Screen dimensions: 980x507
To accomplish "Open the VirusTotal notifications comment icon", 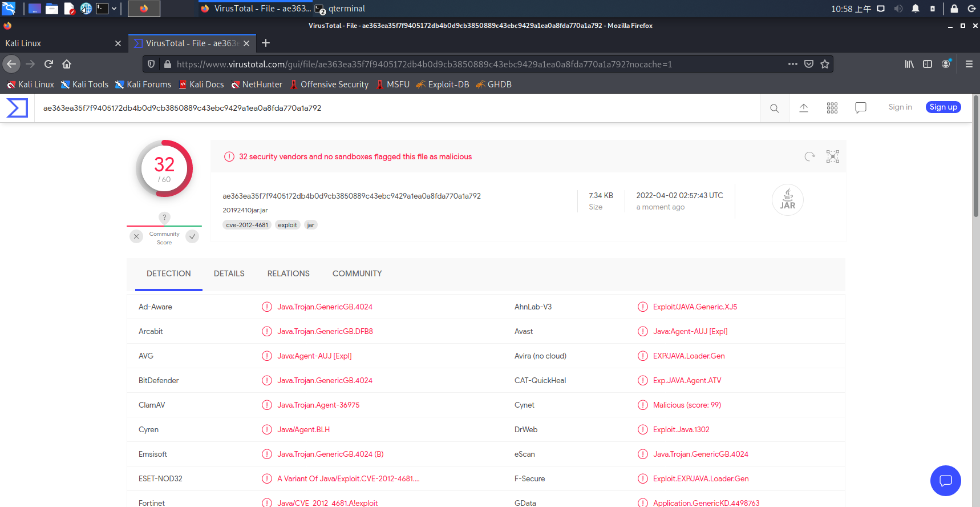I will pos(861,108).
